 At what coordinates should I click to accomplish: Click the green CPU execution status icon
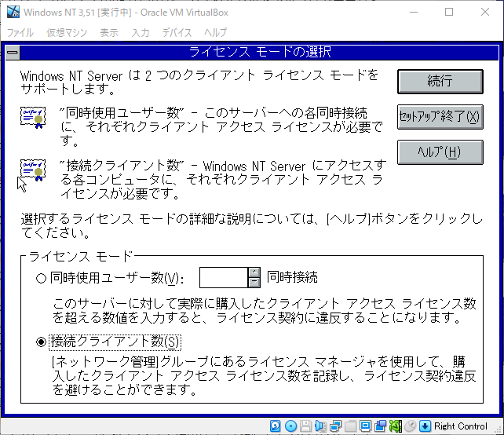396,426
